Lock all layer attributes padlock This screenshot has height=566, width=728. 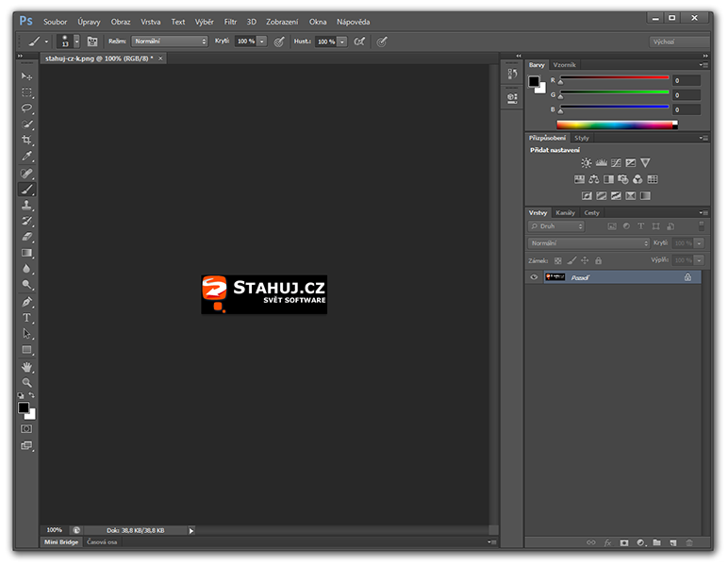(x=599, y=260)
